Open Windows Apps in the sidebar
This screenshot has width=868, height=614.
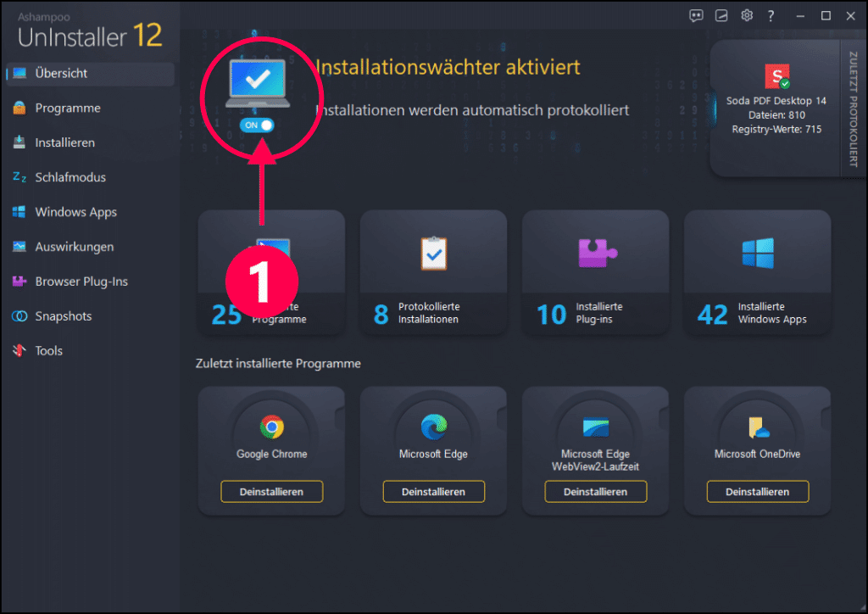click(x=75, y=212)
